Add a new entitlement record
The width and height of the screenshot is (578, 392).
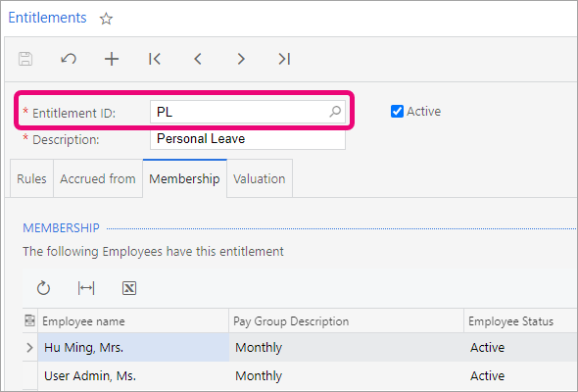[x=112, y=59]
